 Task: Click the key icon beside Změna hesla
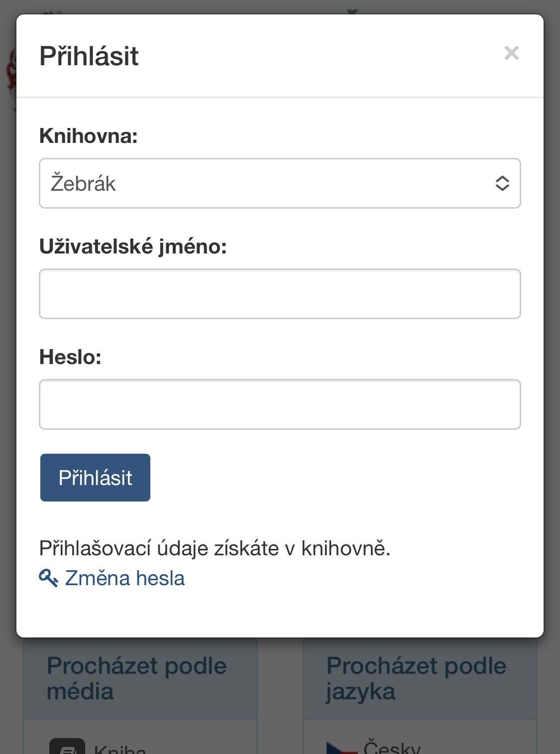click(x=48, y=578)
